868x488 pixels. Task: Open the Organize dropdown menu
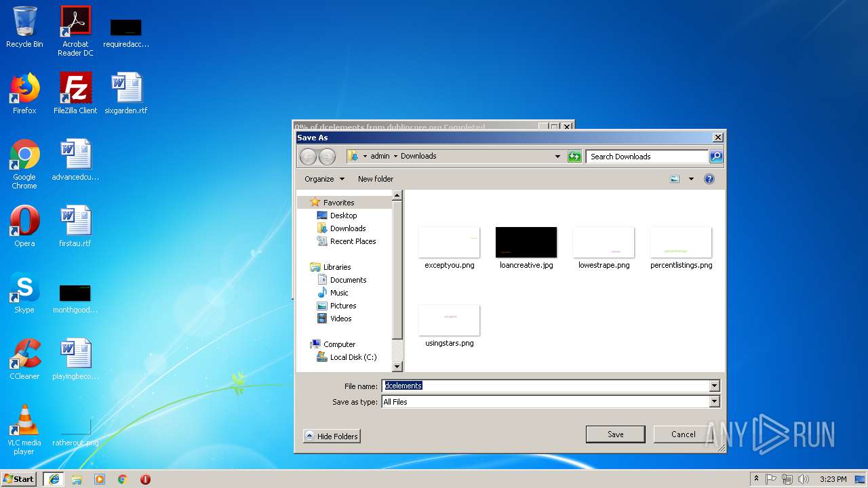tap(324, 179)
